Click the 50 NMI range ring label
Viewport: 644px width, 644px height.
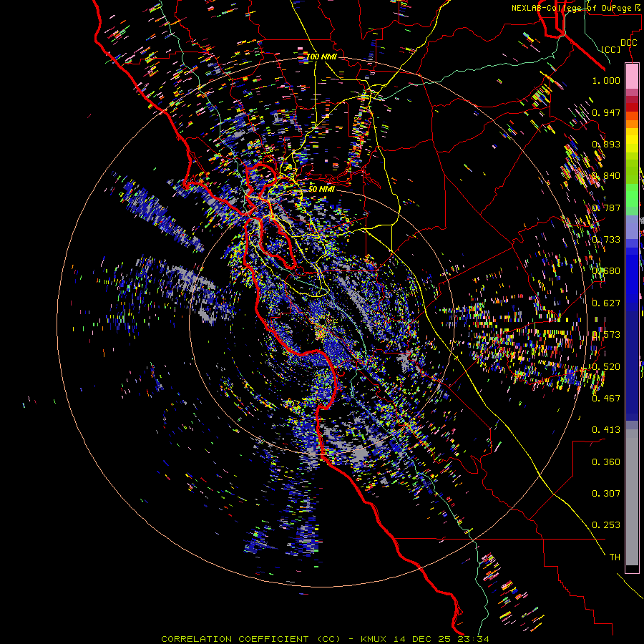(322, 189)
